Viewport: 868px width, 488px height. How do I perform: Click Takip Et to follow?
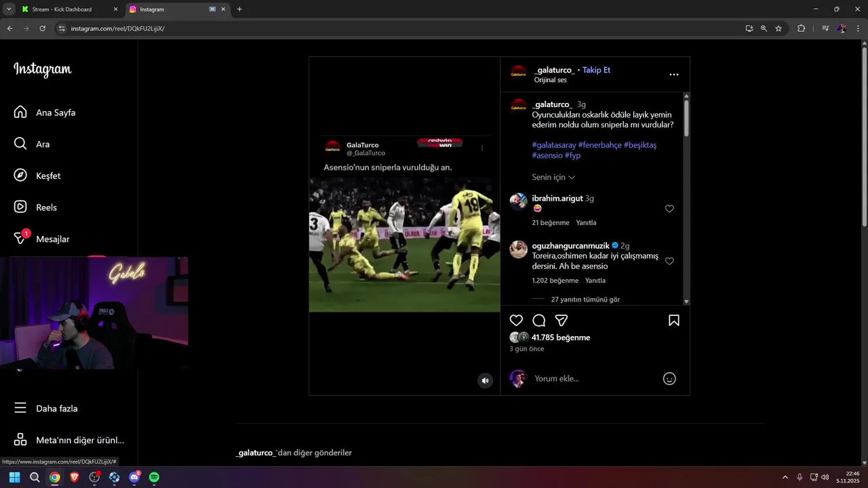pyautogui.click(x=596, y=70)
